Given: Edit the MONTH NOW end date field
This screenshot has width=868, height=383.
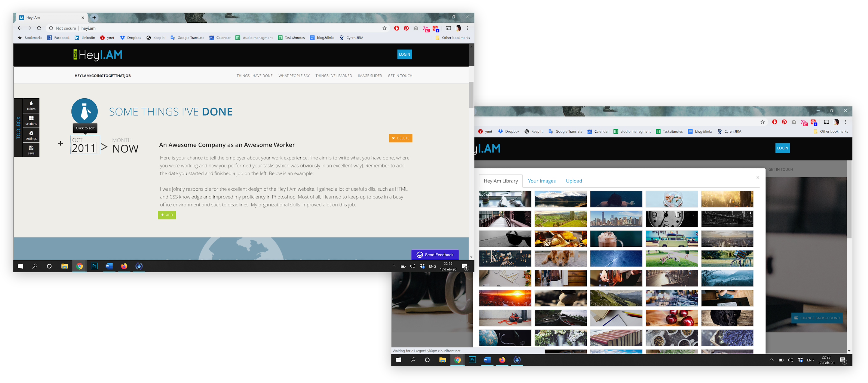Looking at the screenshot, I should [x=125, y=145].
